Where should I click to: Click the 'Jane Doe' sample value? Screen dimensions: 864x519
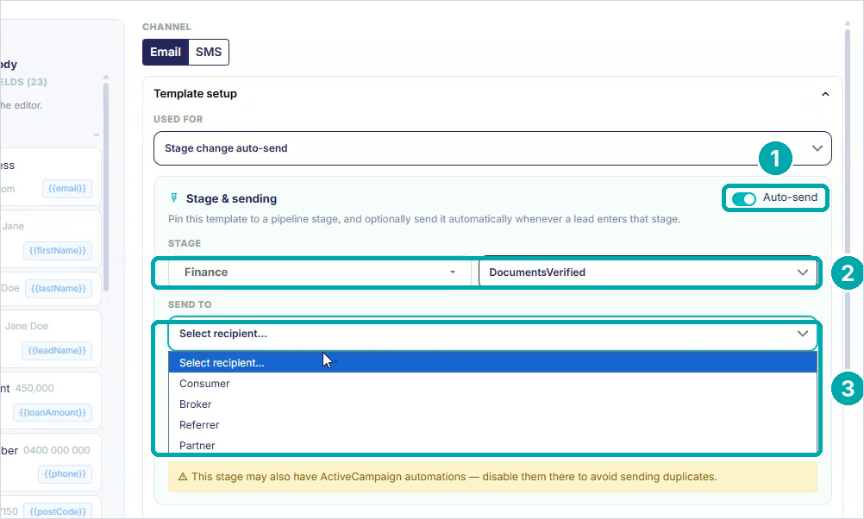(26, 326)
